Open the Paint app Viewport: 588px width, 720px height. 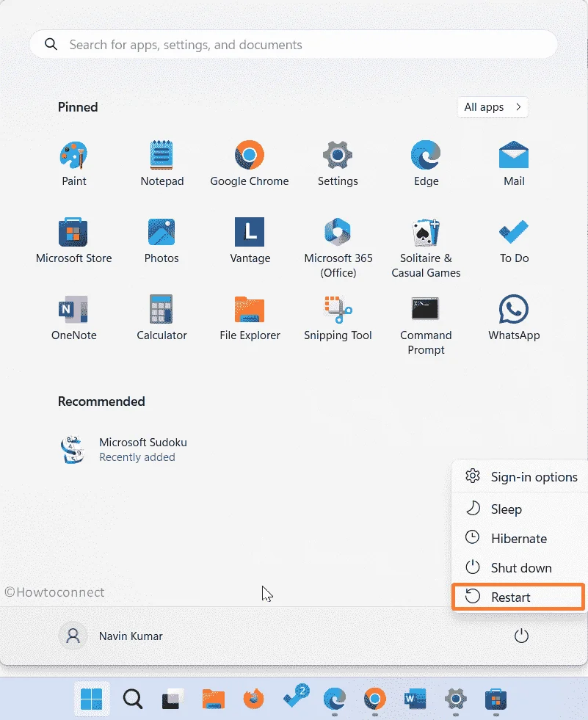(73, 164)
